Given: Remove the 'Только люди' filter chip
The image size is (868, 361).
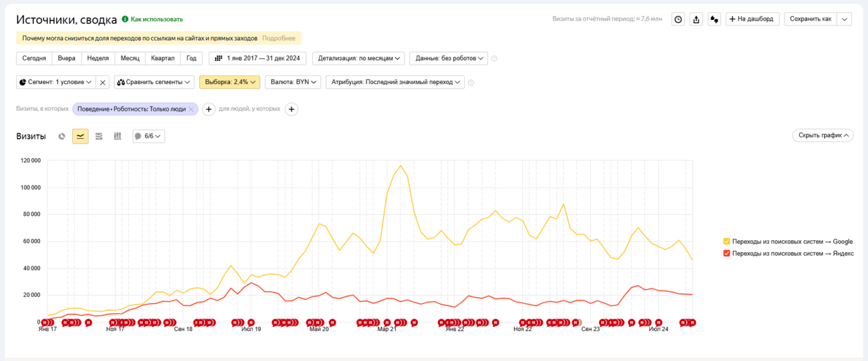Looking at the screenshot, I should (x=191, y=109).
